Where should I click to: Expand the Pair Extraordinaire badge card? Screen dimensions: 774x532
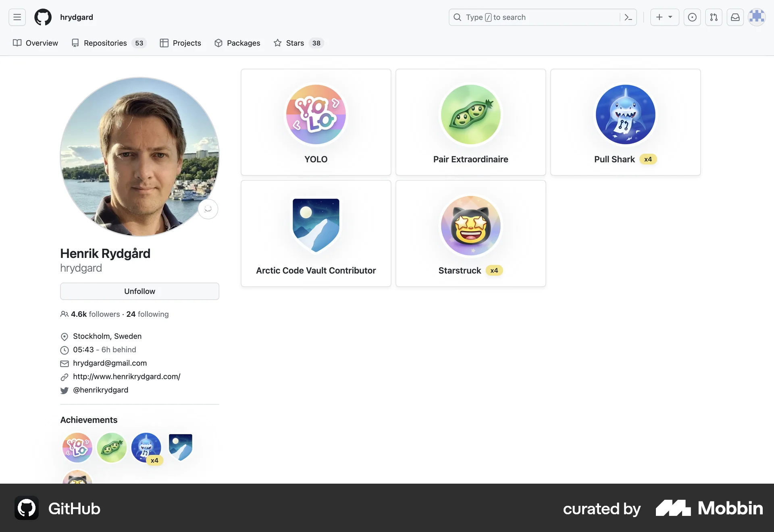(x=470, y=115)
